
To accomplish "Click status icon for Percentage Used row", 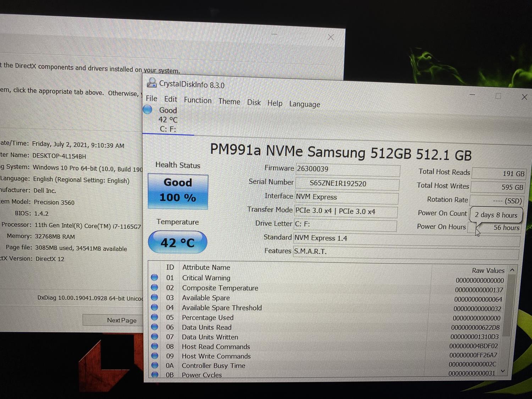I will pos(154,317).
